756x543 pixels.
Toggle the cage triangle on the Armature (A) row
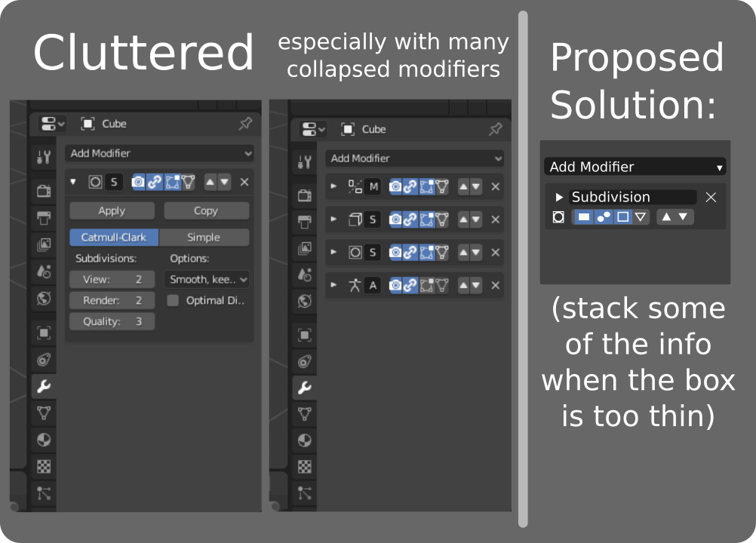442,285
